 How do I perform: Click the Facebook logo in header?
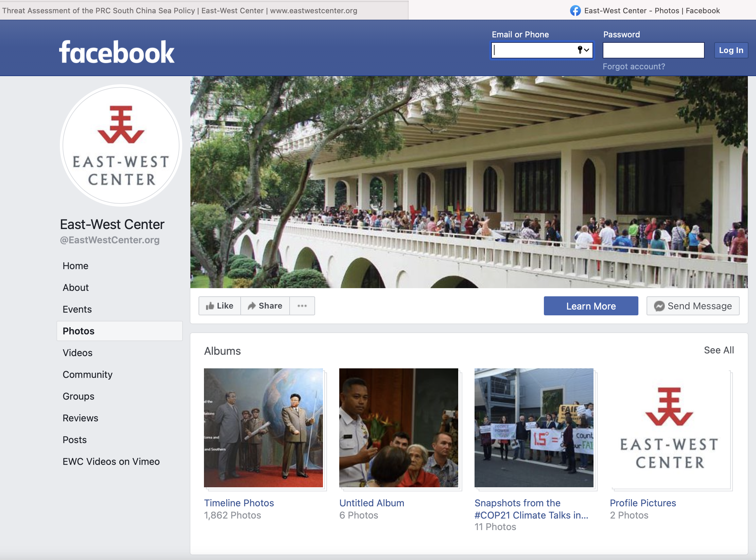click(117, 52)
